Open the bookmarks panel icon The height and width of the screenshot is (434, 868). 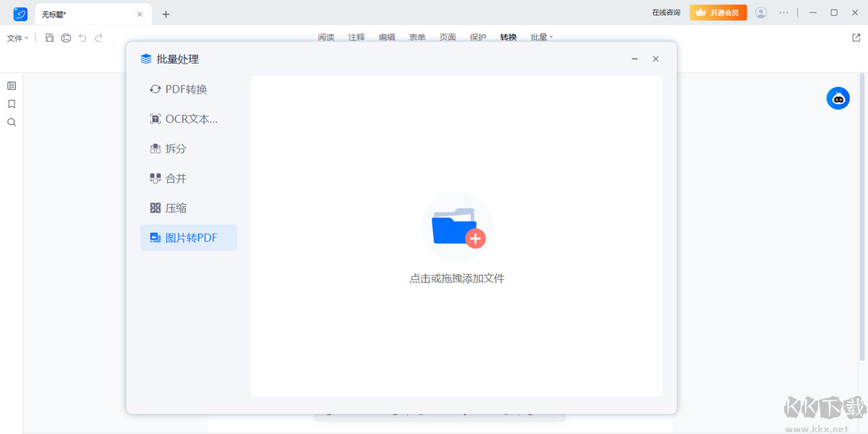(x=11, y=103)
